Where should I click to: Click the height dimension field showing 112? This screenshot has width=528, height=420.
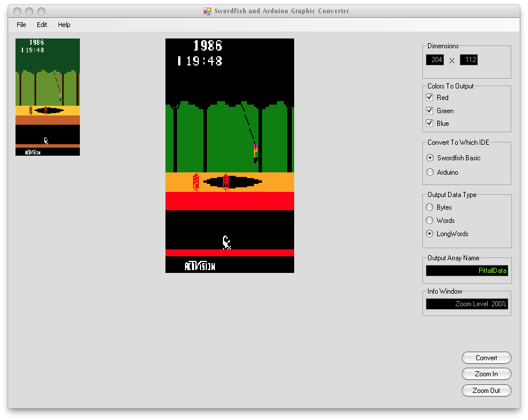469,60
